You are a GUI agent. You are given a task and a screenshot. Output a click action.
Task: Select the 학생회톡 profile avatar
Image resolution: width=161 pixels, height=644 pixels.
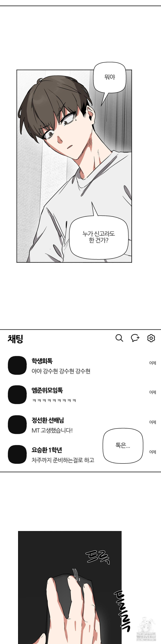point(17,365)
